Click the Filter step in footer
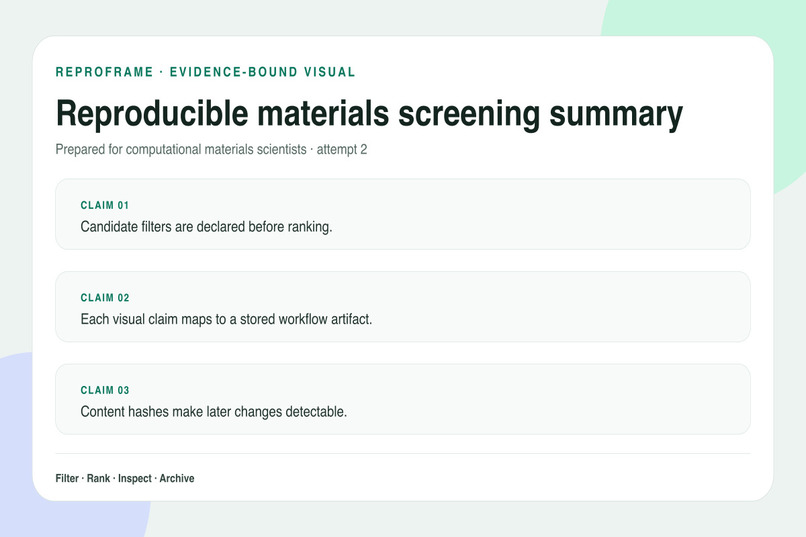The width and height of the screenshot is (806, 537). click(67, 478)
